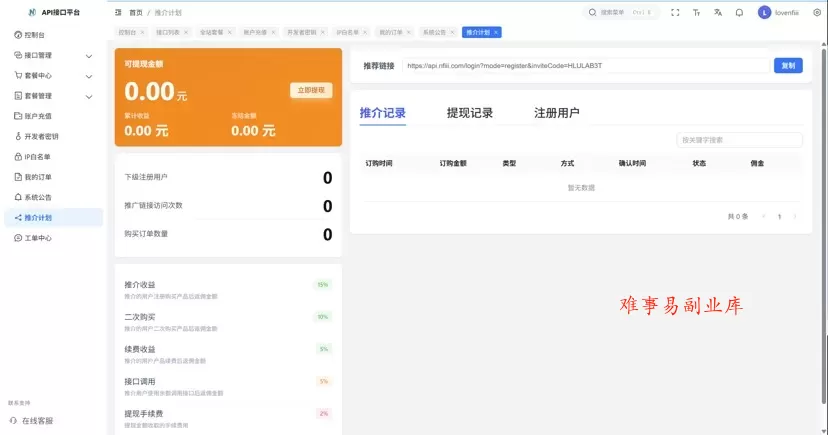Go to 首页 in the breadcrumb

point(136,13)
